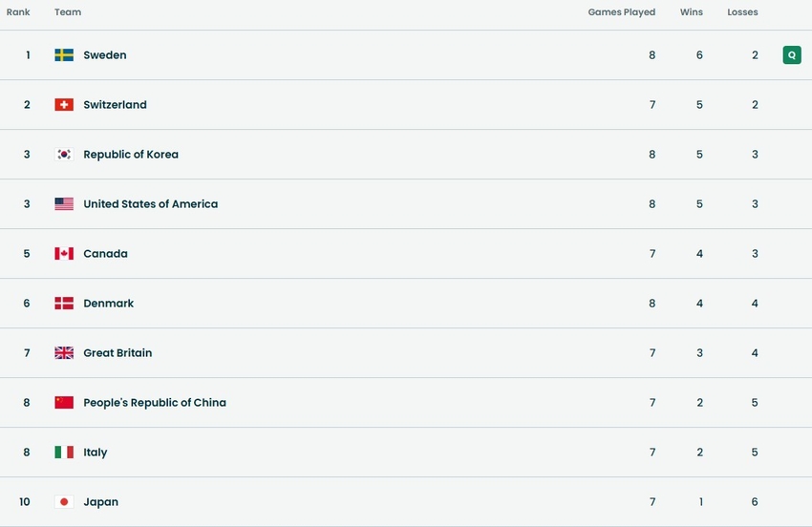
Task: Click the Team column header
Action: click(68, 12)
